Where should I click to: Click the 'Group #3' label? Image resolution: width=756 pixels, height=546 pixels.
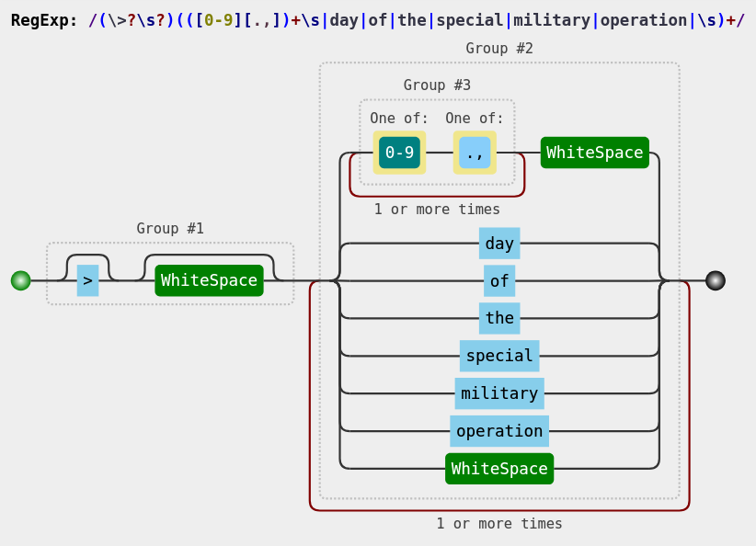click(x=437, y=85)
